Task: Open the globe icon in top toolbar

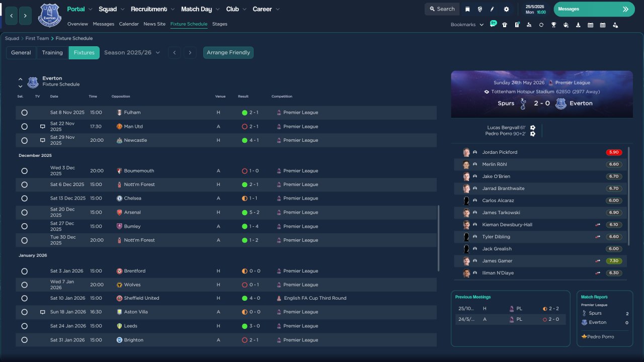Action: pyautogui.click(x=480, y=9)
